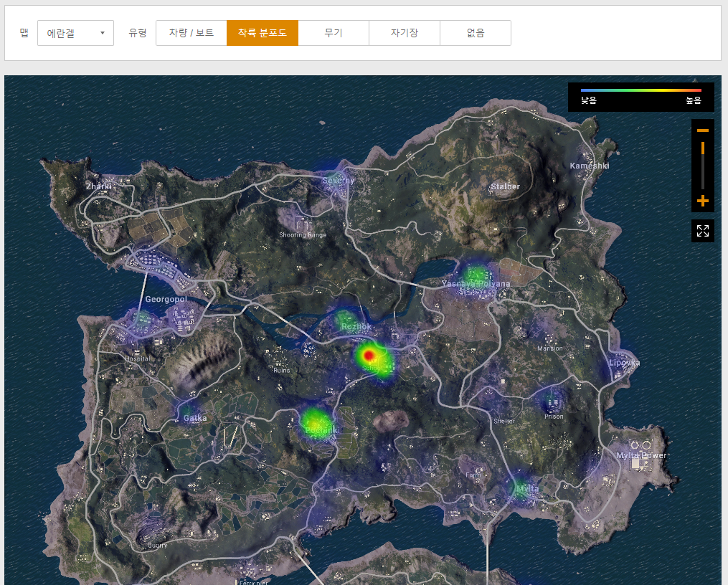Click the Farm map label

473,475
